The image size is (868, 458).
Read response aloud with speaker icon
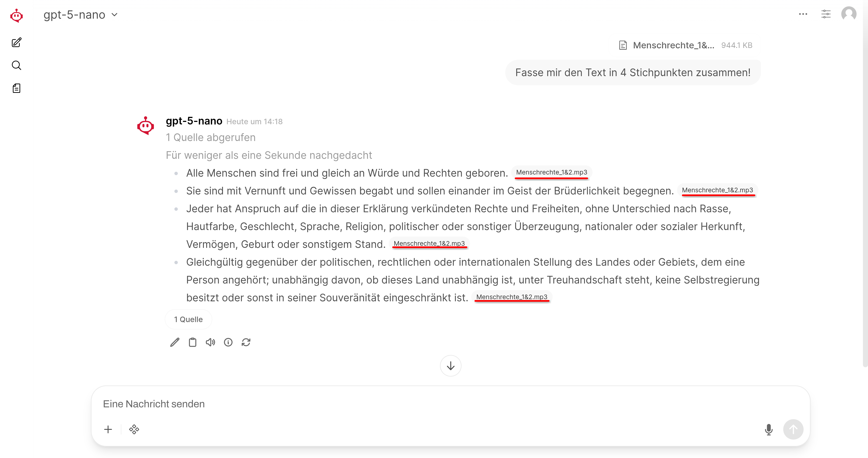[210, 342]
